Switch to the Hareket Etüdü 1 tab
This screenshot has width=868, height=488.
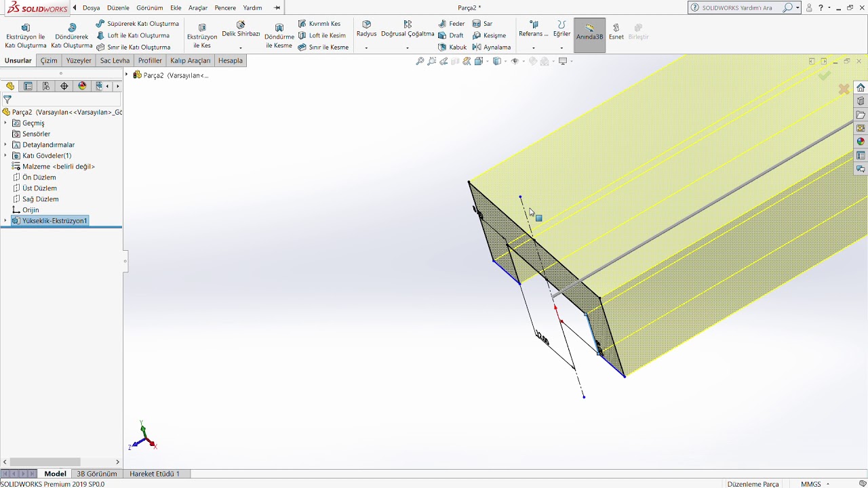155,474
